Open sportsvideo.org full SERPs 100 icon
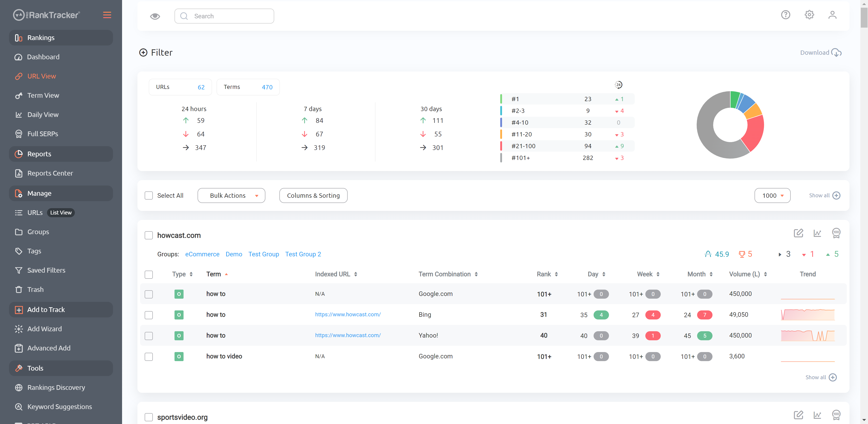The image size is (868, 424). point(836,415)
